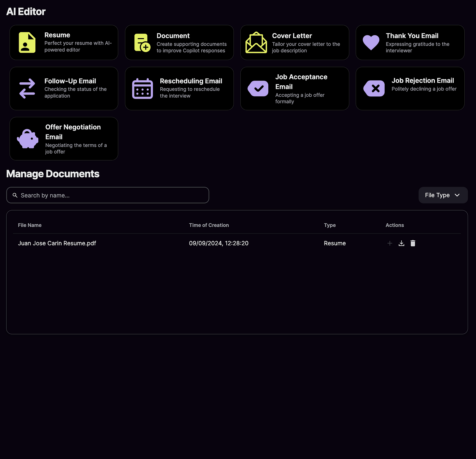Screen dimensions: 476x459
Task: Open the Thank You Email card title
Action: coord(412,36)
